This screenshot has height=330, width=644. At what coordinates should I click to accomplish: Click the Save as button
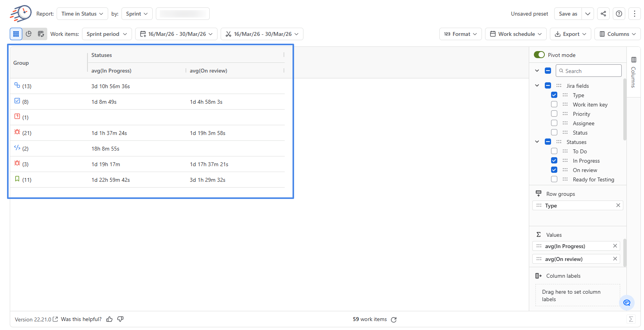(568, 14)
